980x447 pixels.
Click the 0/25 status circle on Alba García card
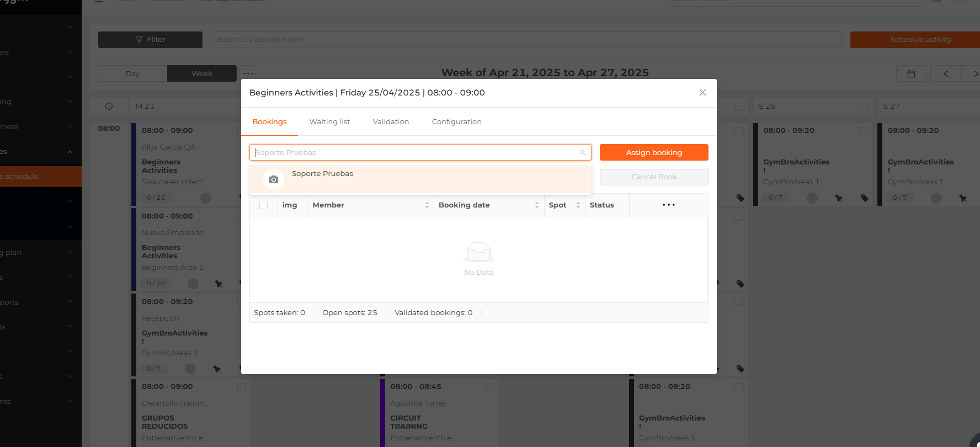tap(205, 198)
